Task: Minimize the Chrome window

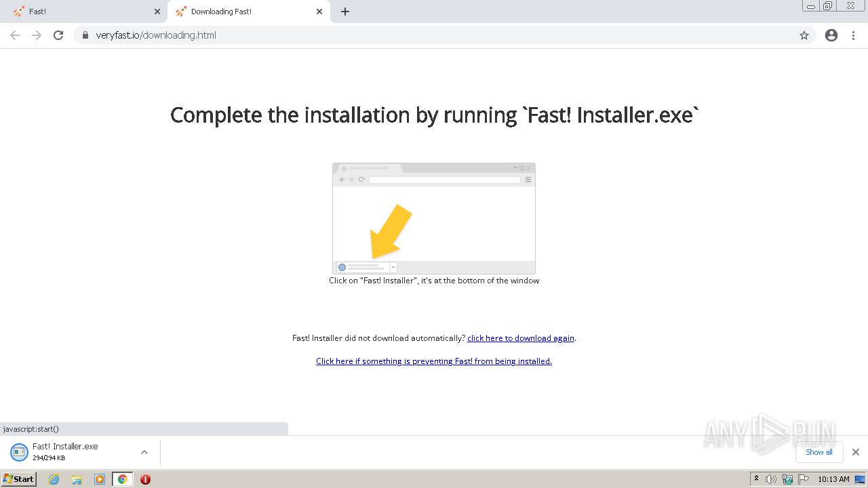Action: (x=811, y=6)
